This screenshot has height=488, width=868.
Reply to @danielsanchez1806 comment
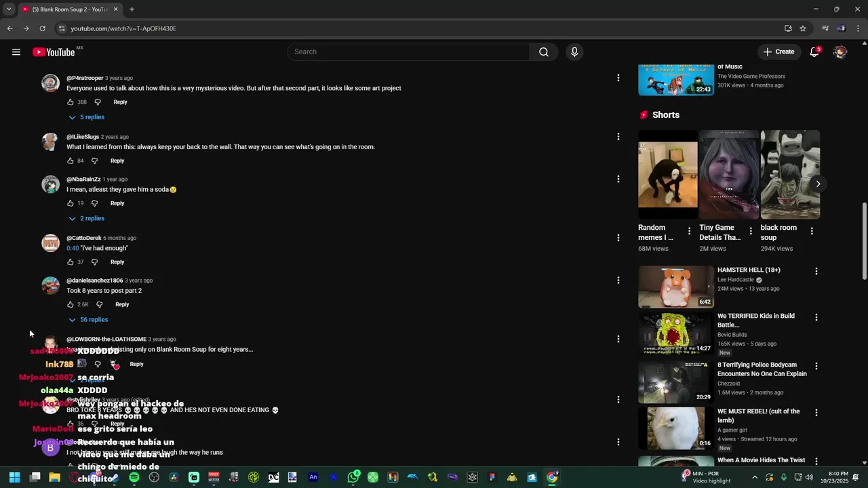pyautogui.click(x=122, y=305)
